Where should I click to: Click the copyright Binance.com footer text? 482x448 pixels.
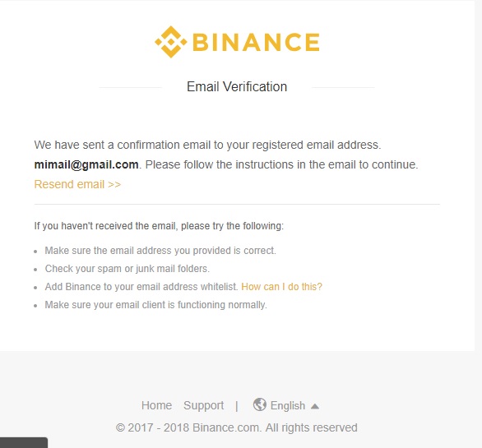[236, 427]
